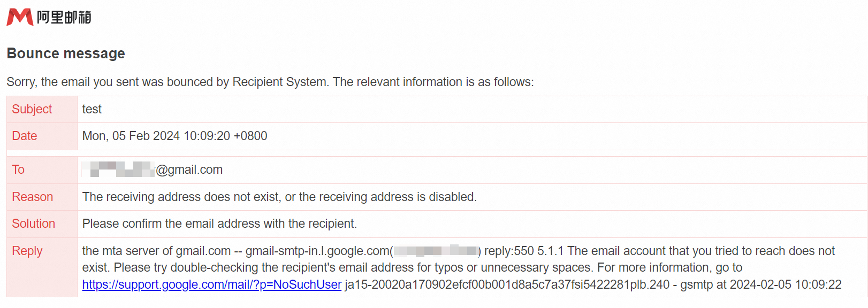
Task: Select the Solution label cell
Action: coord(42,224)
